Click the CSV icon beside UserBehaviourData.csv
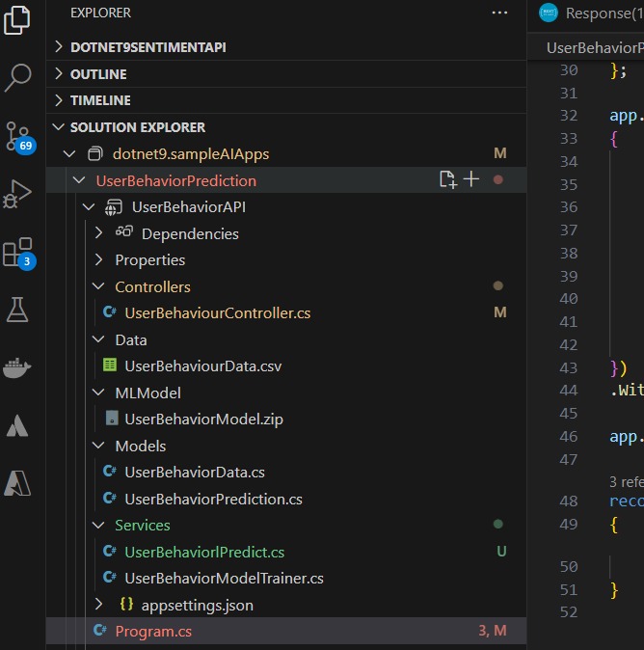The image size is (644, 650). [109, 365]
